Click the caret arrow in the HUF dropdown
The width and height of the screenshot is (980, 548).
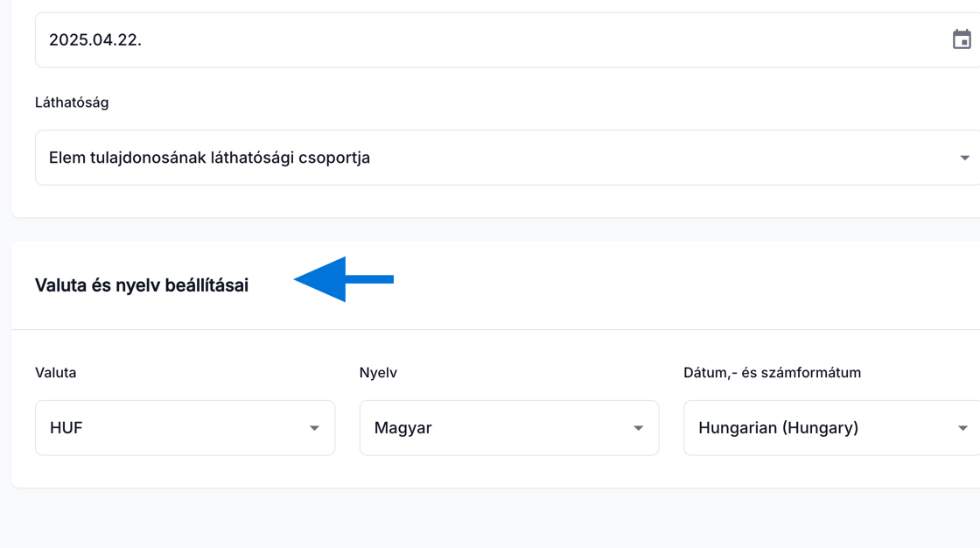tap(314, 429)
